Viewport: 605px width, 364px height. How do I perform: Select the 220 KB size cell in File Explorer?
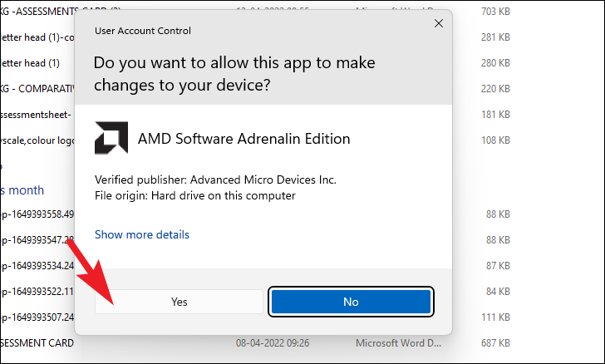pyautogui.click(x=495, y=89)
